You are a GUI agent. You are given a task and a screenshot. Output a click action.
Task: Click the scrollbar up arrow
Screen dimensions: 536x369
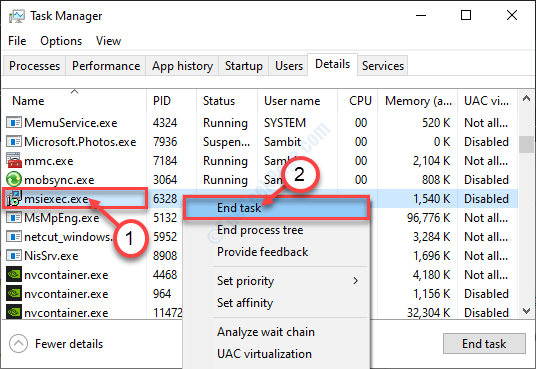pyautogui.click(x=526, y=98)
